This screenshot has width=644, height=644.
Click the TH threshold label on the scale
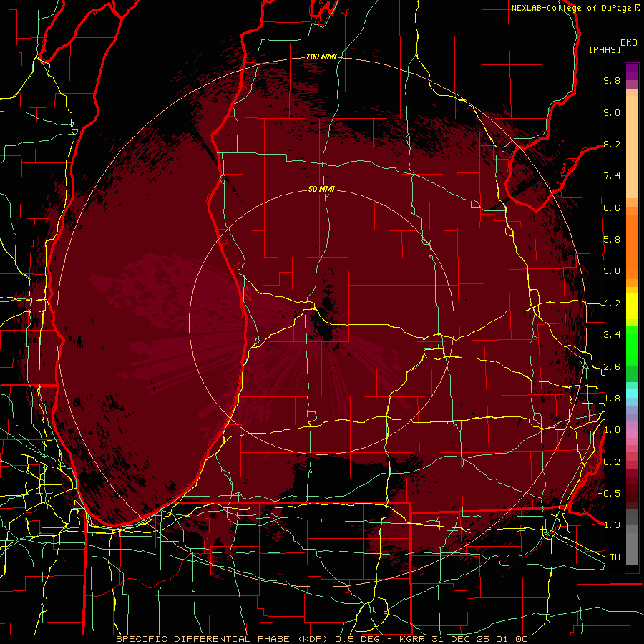615,557
